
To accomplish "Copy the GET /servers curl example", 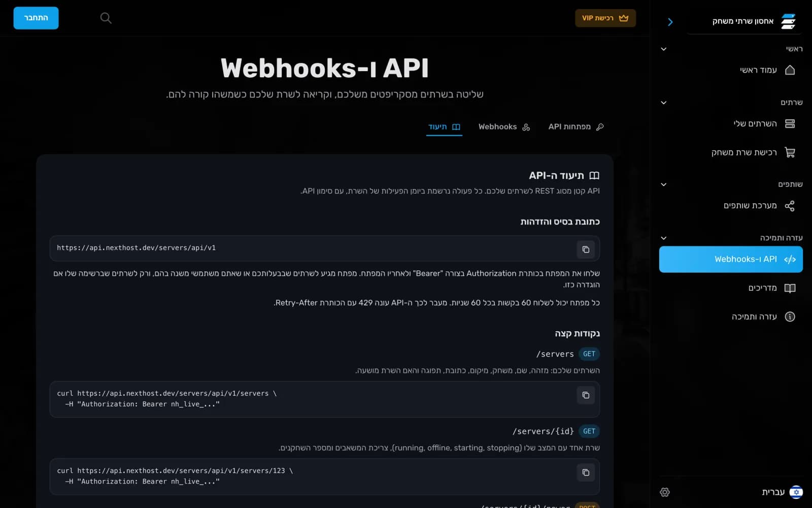I will (586, 395).
